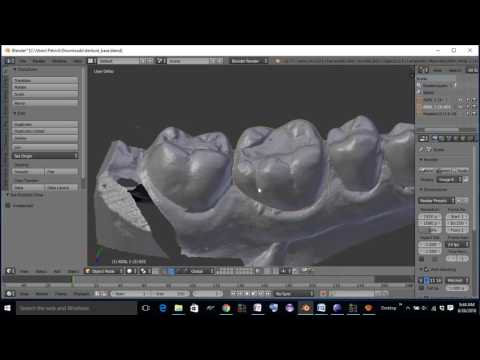Screen dimensions: 480x360
Task: Click the Flat shading button
Action: [x=62, y=171]
